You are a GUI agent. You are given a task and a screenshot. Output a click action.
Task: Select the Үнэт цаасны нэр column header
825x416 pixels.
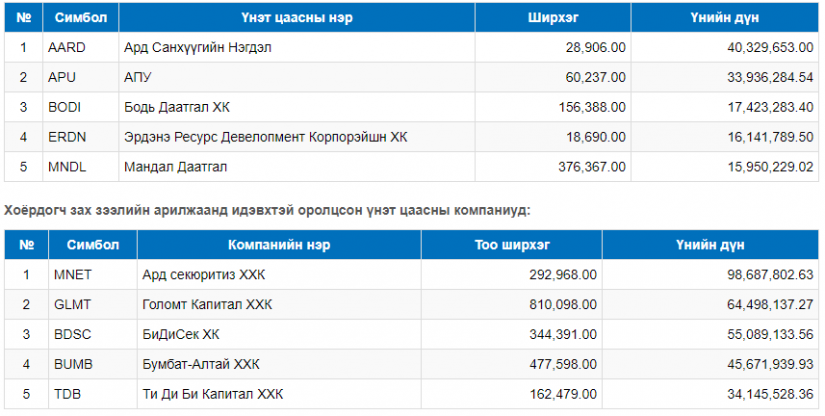click(297, 17)
